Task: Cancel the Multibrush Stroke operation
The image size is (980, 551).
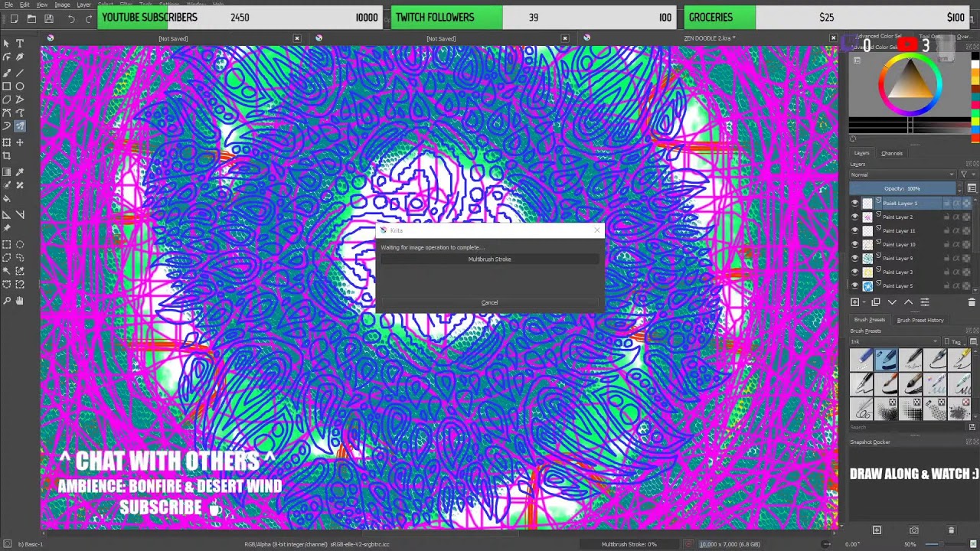Action: coord(489,302)
